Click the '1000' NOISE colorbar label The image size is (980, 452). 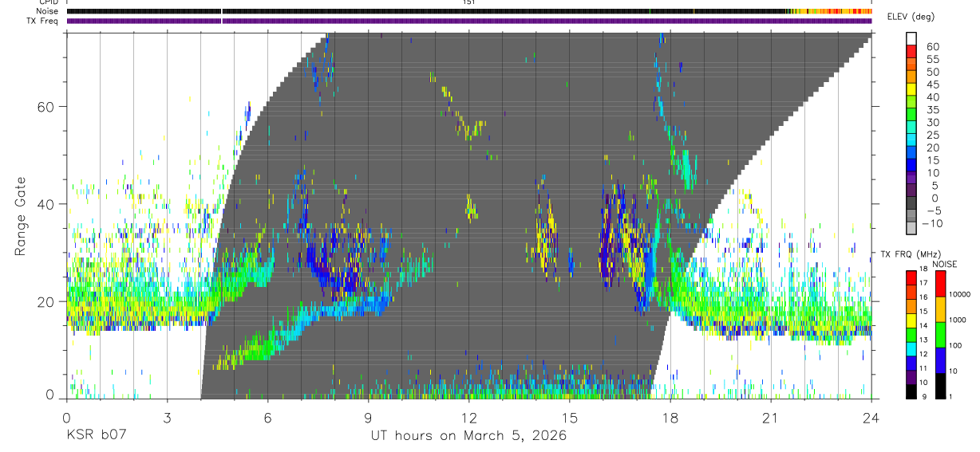958,320
